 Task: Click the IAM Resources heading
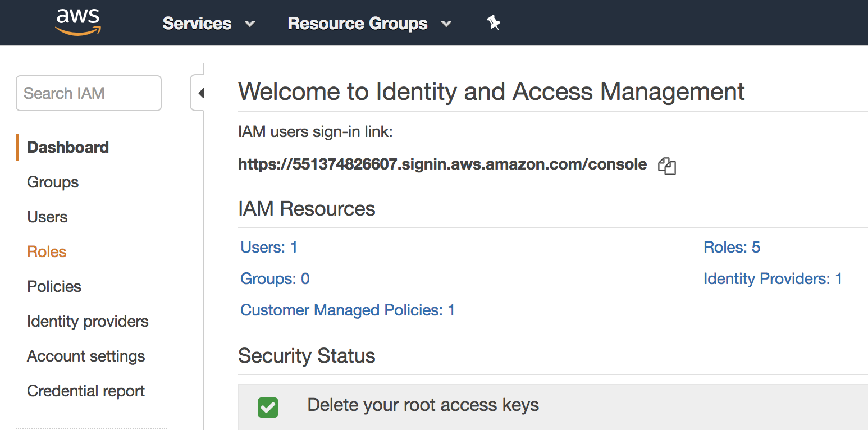click(x=307, y=208)
